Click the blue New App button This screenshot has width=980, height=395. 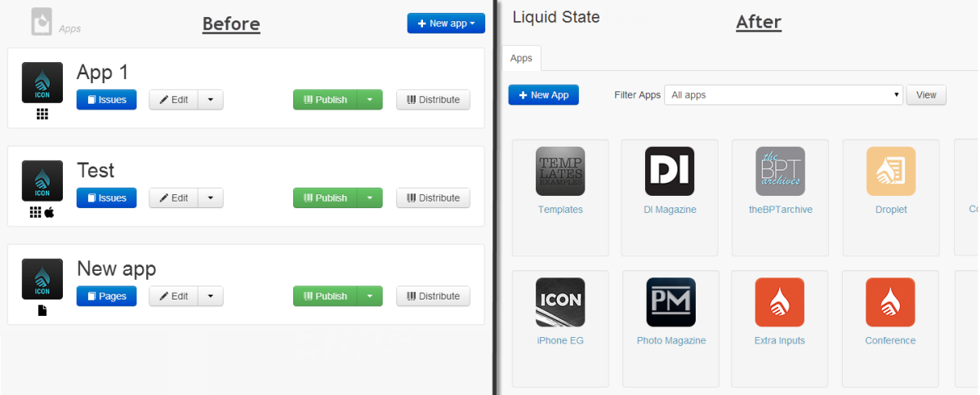tap(544, 95)
